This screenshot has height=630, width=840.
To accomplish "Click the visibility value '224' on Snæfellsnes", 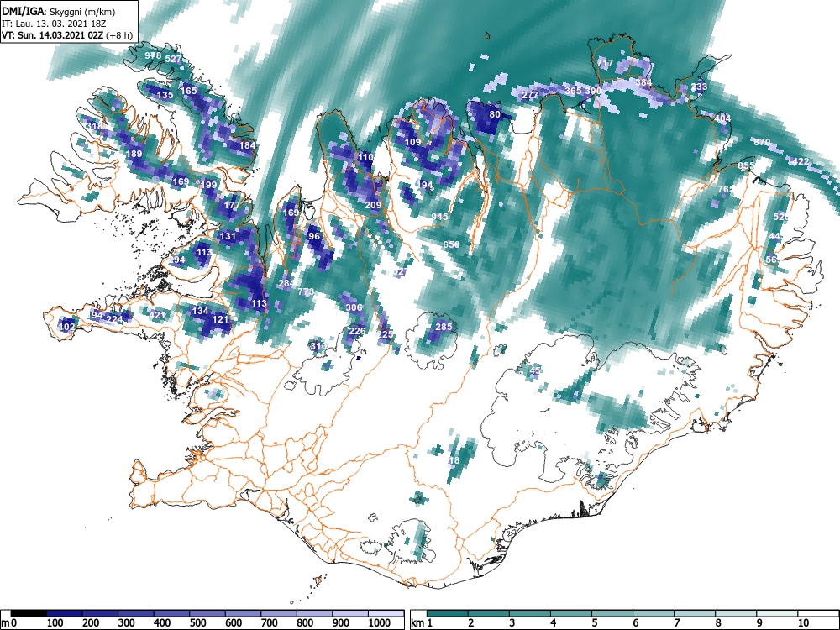I will point(114,319).
